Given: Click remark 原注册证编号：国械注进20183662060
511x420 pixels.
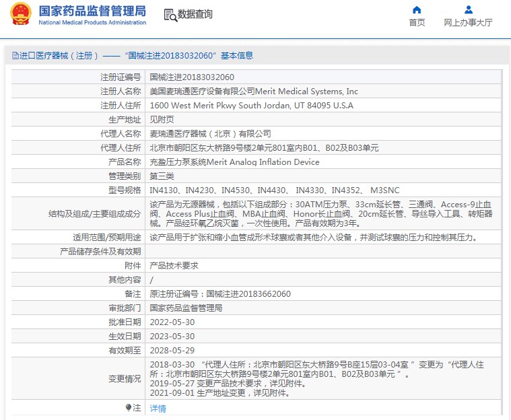Looking at the screenshot, I should 220,294.
